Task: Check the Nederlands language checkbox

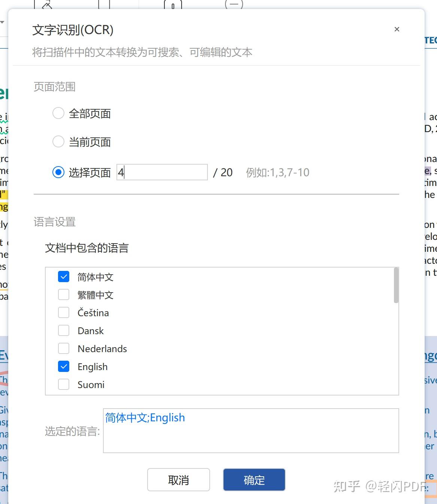Action: point(63,348)
